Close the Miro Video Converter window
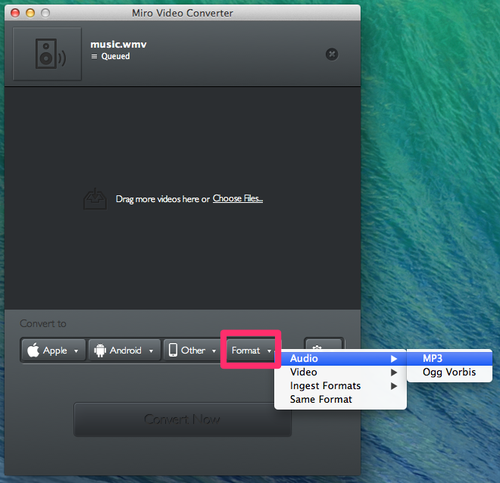This screenshot has height=483, width=500. [x=15, y=13]
